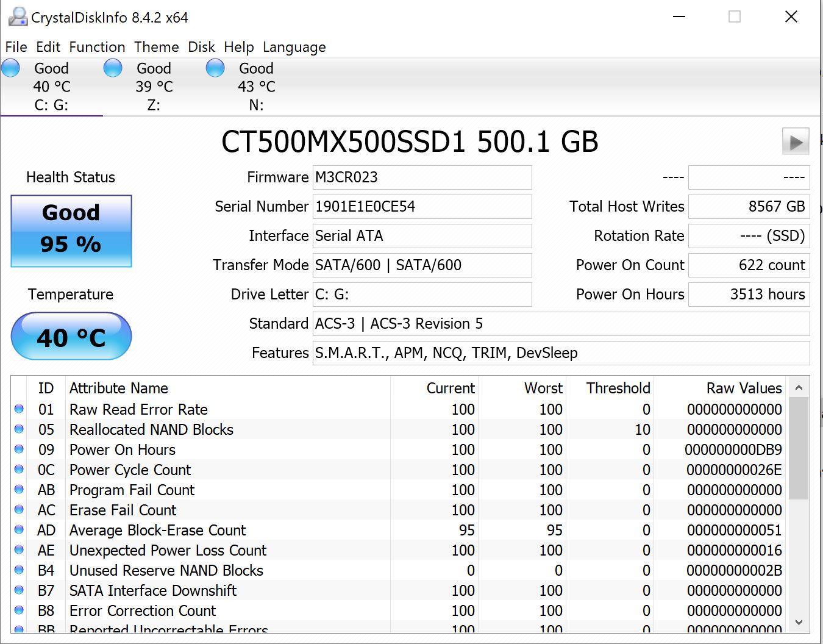
Task: Click the scroll down arrow of attribute list
Action: [x=799, y=622]
